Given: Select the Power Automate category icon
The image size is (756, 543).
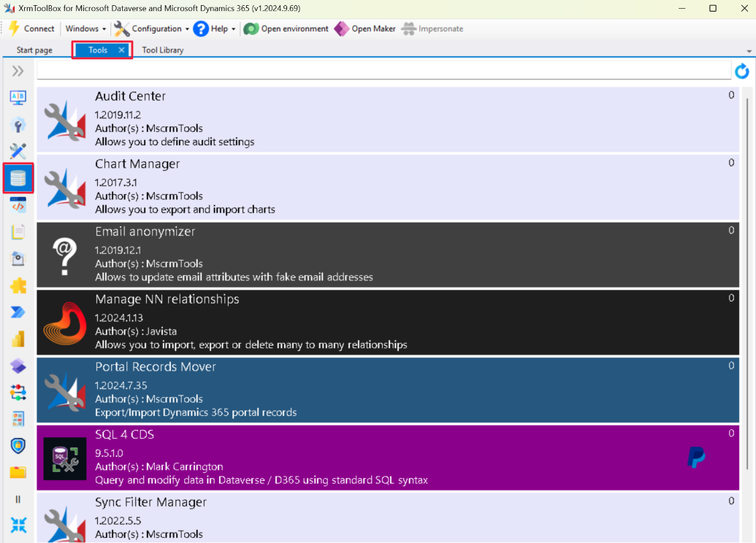Looking at the screenshot, I should (x=18, y=312).
